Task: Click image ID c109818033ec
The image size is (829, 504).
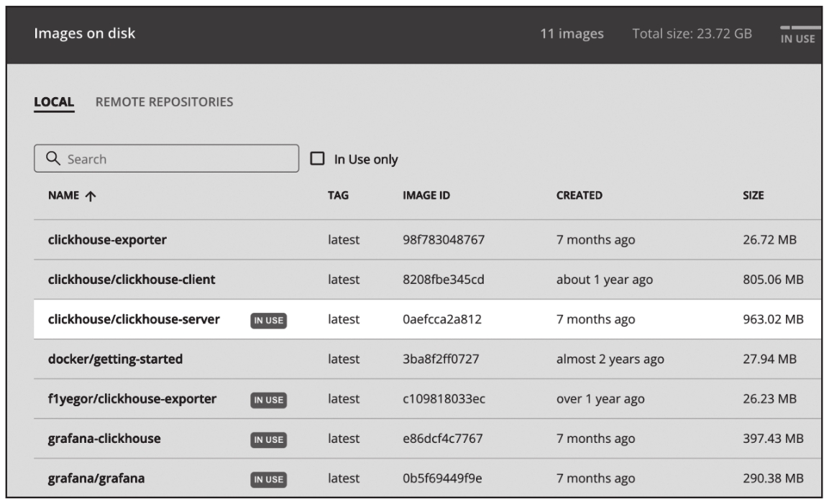Action: (444, 398)
